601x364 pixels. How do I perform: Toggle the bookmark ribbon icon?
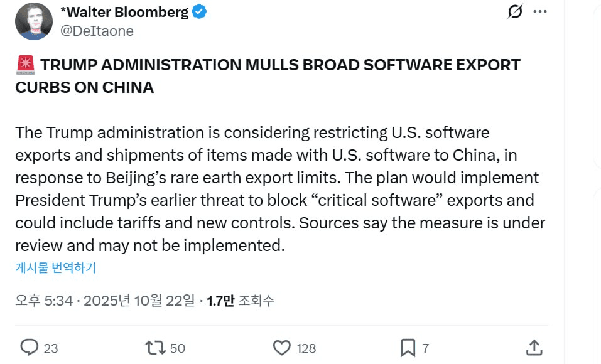tap(408, 347)
